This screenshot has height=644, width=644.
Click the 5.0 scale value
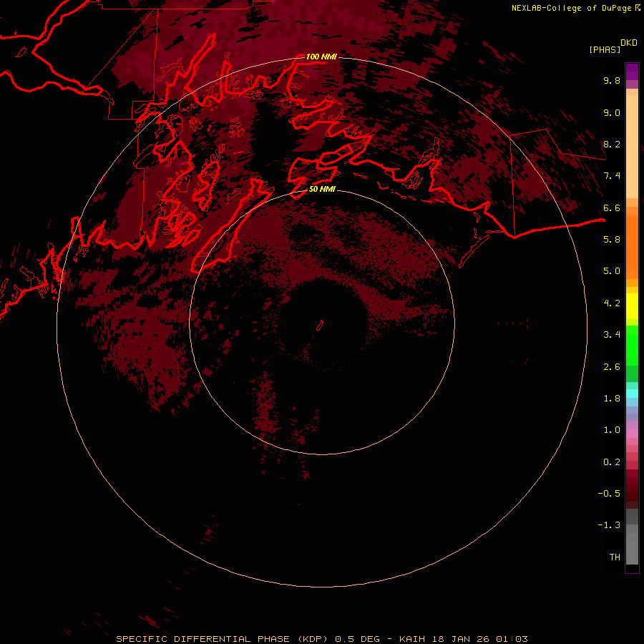pos(612,271)
